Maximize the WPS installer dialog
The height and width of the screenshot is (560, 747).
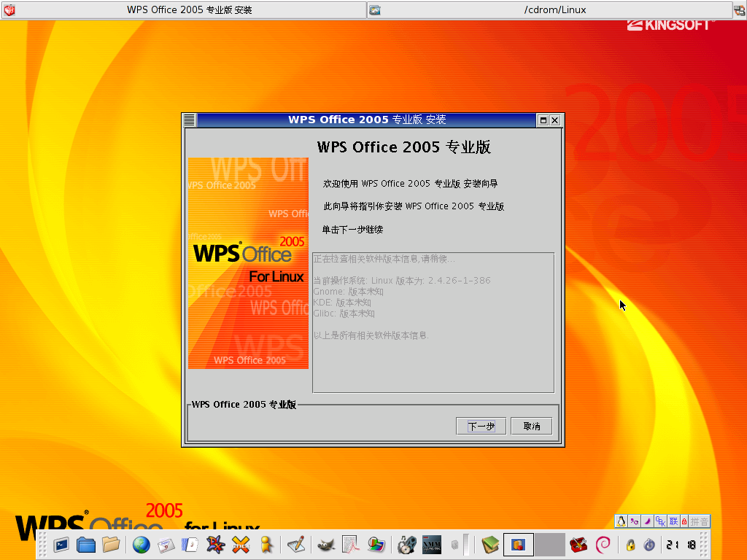coord(543,120)
